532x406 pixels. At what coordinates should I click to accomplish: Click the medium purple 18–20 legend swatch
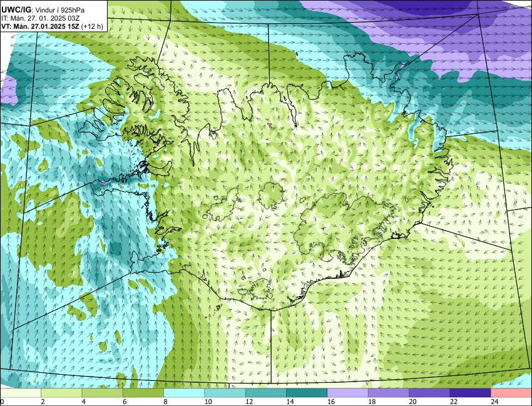coord(389,393)
